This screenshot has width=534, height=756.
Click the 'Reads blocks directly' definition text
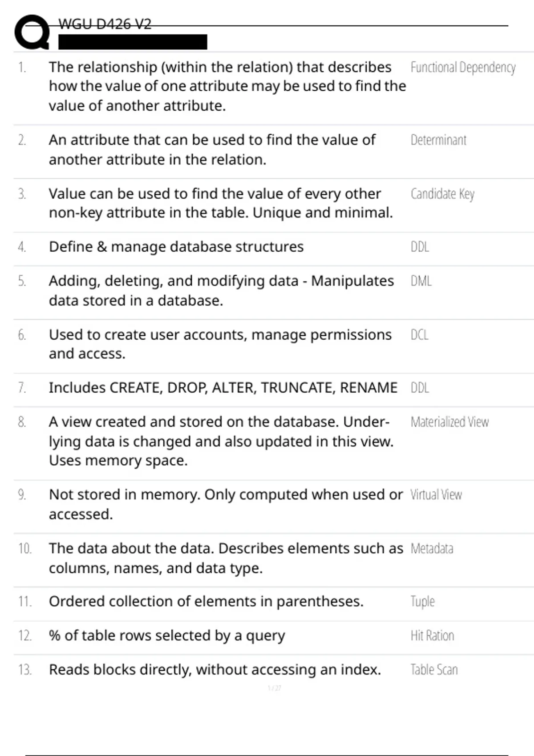pos(215,670)
